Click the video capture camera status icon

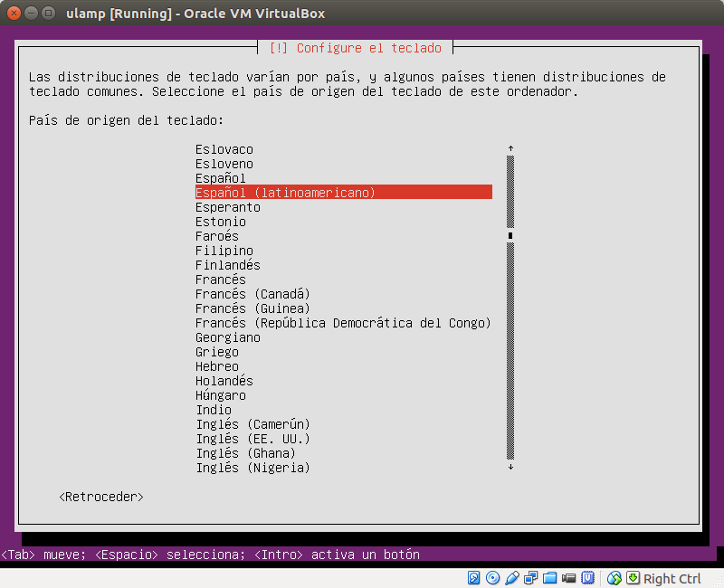567,578
